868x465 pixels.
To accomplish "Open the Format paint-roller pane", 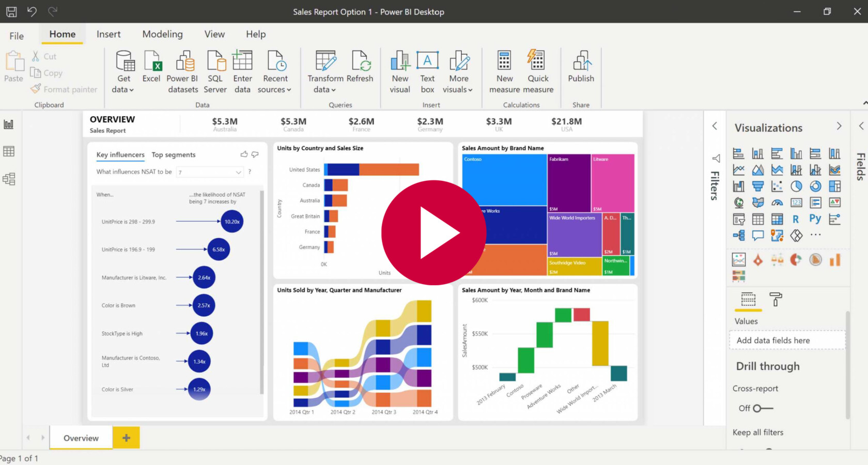I will click(776, 299).
